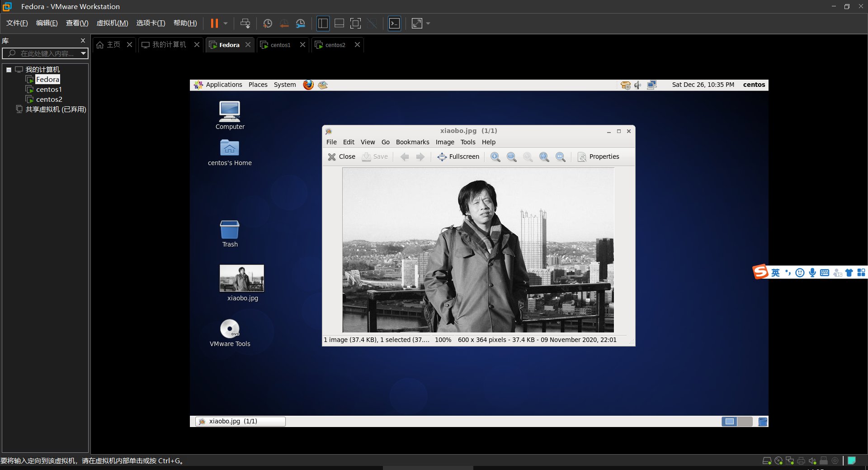Click the zoom in magnifier icon
Image resolution: width=868 pixels, height=470 pixels.
[x=495, y=157]
